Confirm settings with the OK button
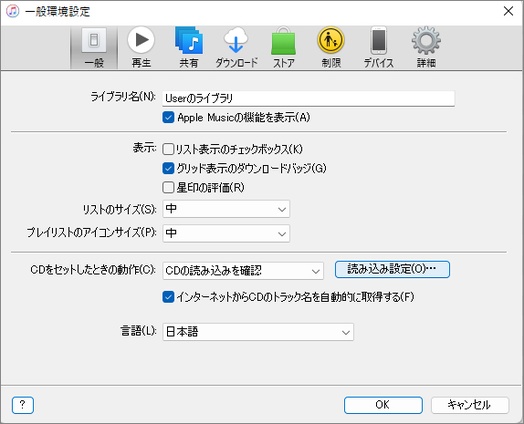This screenshot has width=524, height=424. [x=383, y=405]
